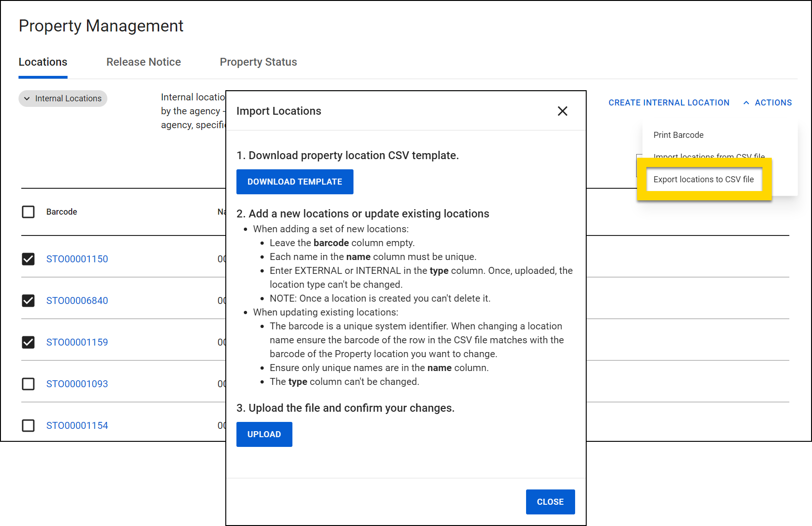Image resolution: width=812 pixels, height=526 pixels.
Task: Switch to the Property Status tab
Action: pyautogui.click(x=258, y=62)
